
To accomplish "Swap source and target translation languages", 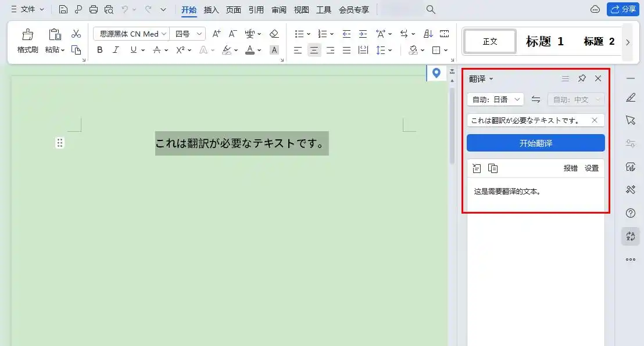I will (x=535, y=99).
